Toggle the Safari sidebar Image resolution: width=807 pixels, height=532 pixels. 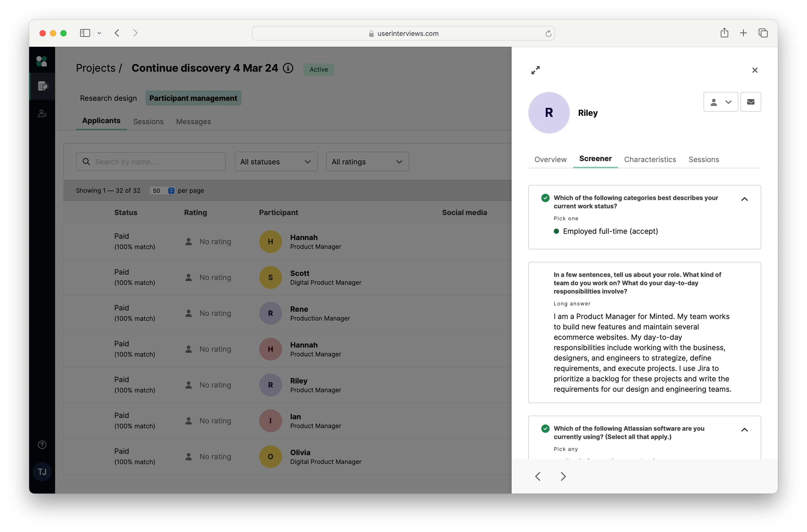(x=84, y=33)
